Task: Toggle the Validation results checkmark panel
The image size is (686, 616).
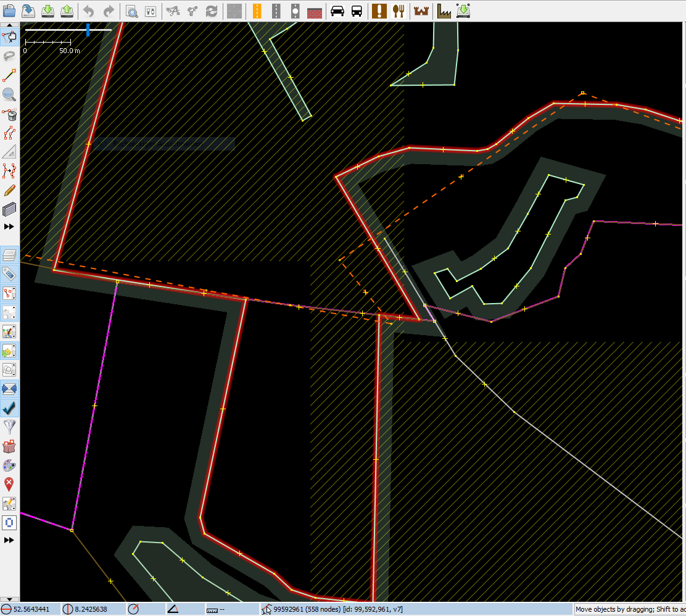Action: pos(9,408)
